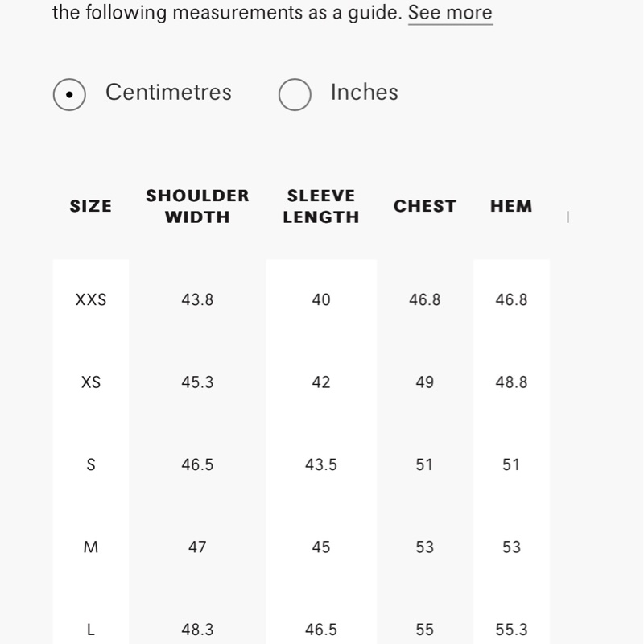Click the SLEEVE LENGTH column header
Screen dimensions: 644x644
click(x=321, y=206)
